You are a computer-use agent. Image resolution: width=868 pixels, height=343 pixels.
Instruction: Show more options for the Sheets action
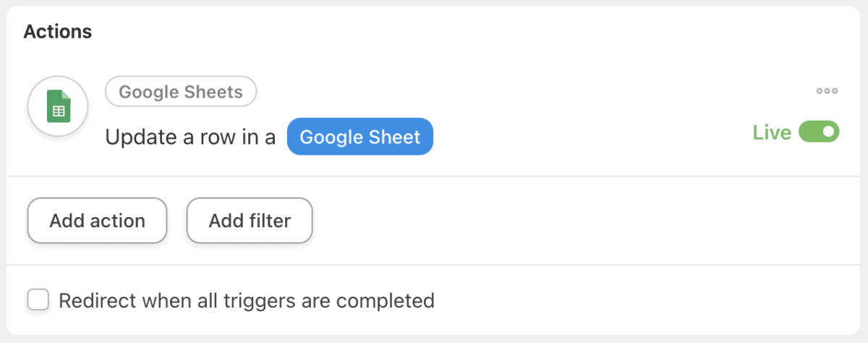coord(827,91)
